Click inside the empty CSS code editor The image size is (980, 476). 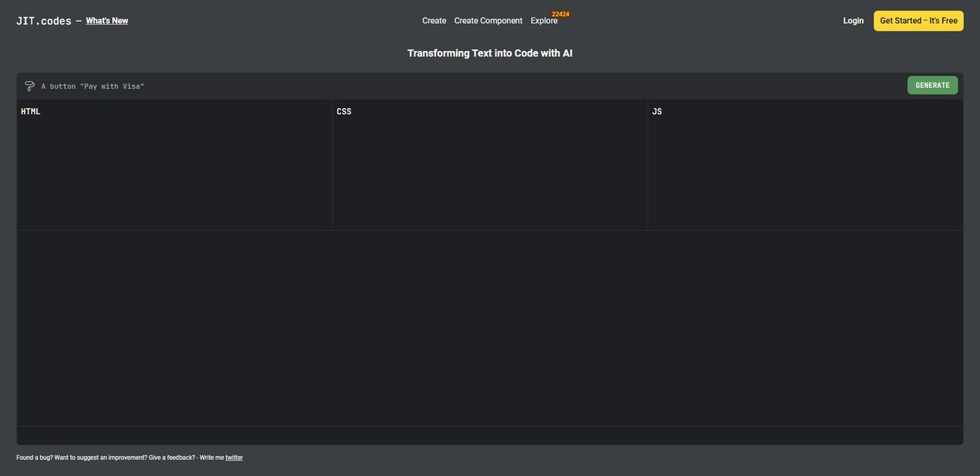[x=490, y=174]
